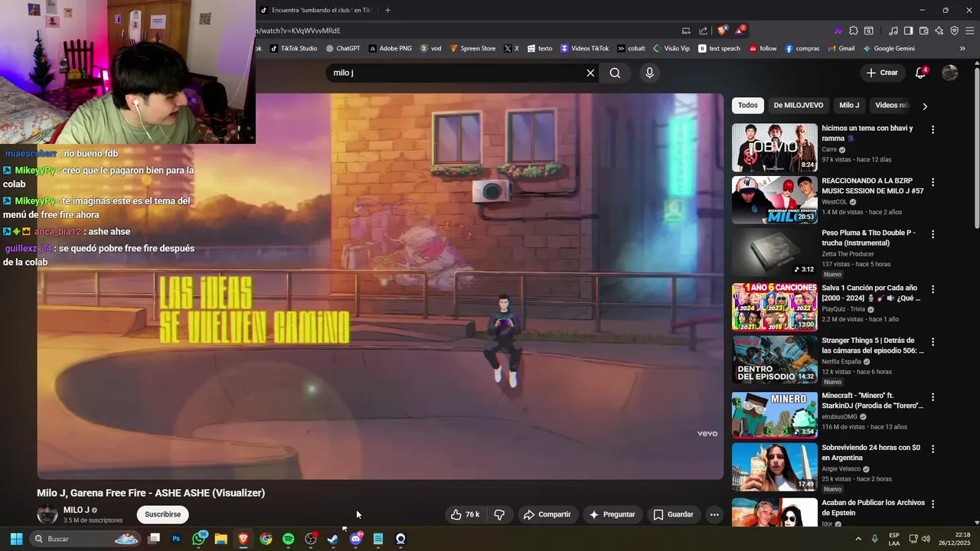Select the Todos filter chip
The height and width of the screenshot is (551, 980).
pyautogui.click(x=748, y=106)
